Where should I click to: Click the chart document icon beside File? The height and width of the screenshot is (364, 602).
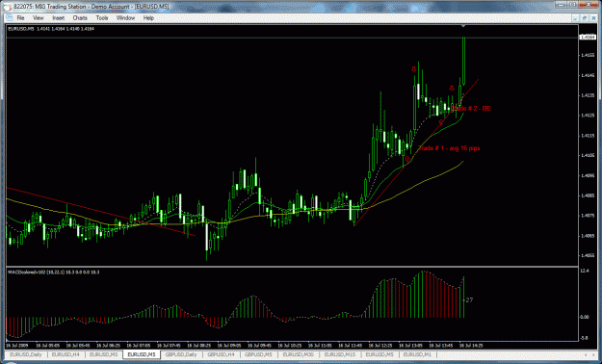pos(10,18)
